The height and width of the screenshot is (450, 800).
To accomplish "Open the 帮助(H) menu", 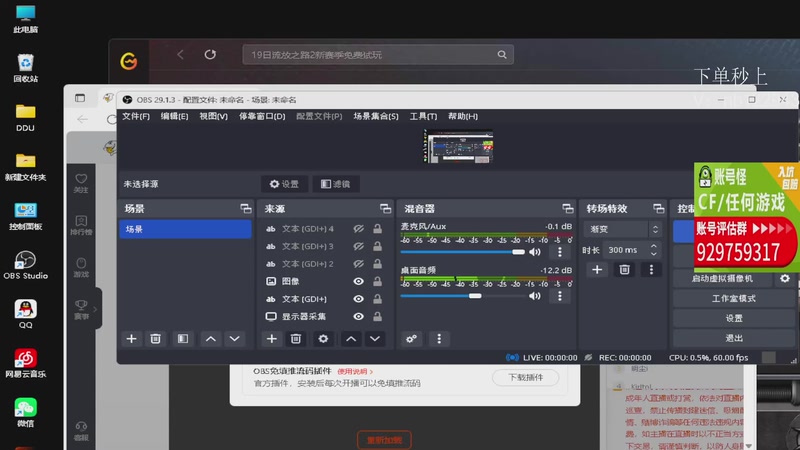I will coord(463,116).
